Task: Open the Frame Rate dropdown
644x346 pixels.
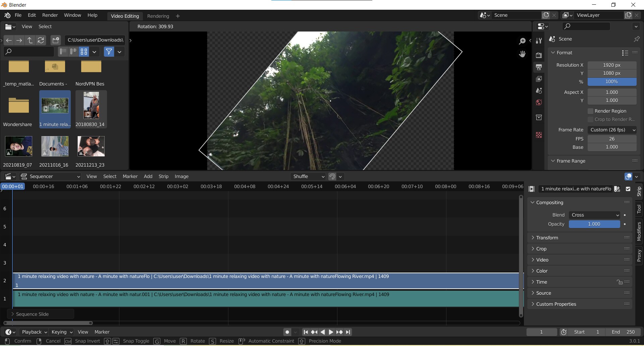Action: click(611, 130)
